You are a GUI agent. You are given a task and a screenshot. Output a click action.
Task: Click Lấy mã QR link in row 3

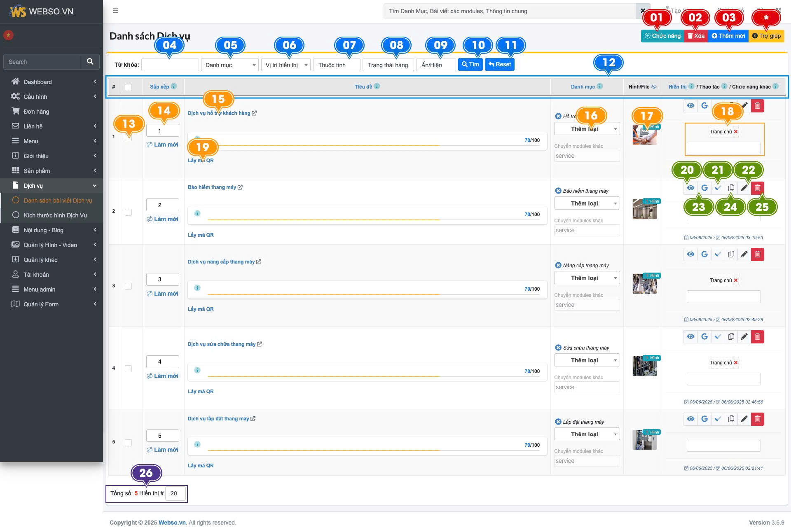click(x=201, y=309)
